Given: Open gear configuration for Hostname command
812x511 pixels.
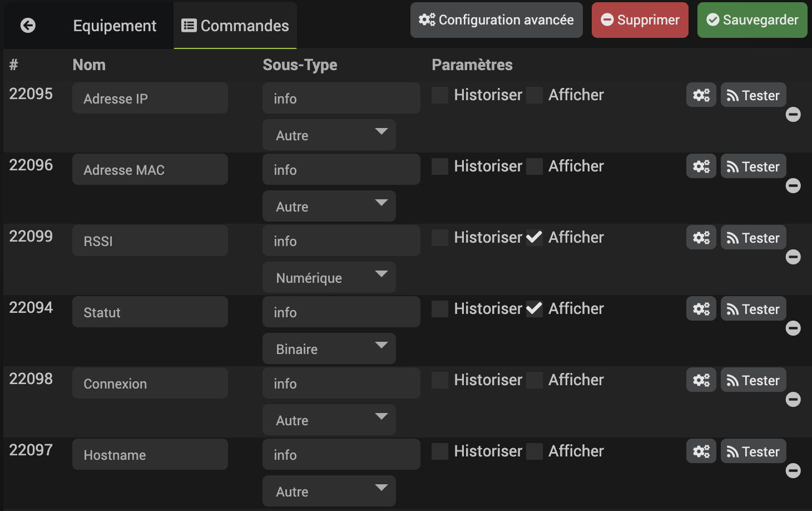Looking at the screenshot, I should pos(701,451).
